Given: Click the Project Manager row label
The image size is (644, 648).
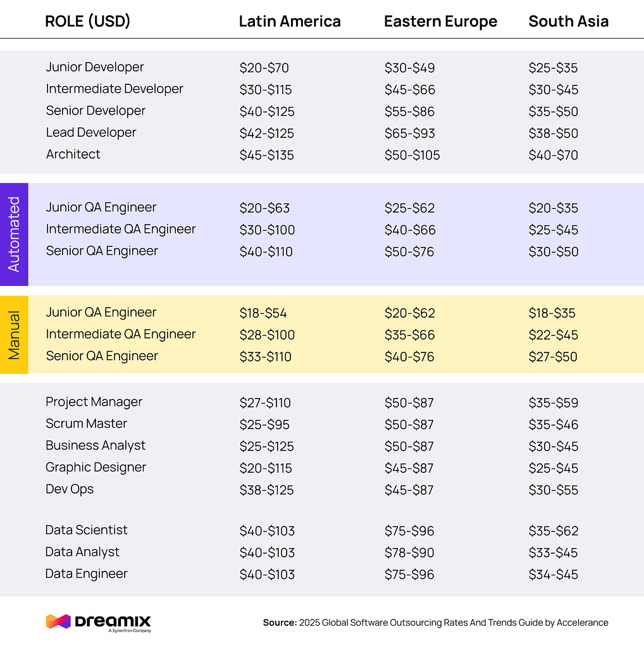Looking at the screenshot, I should coord(94,402).
